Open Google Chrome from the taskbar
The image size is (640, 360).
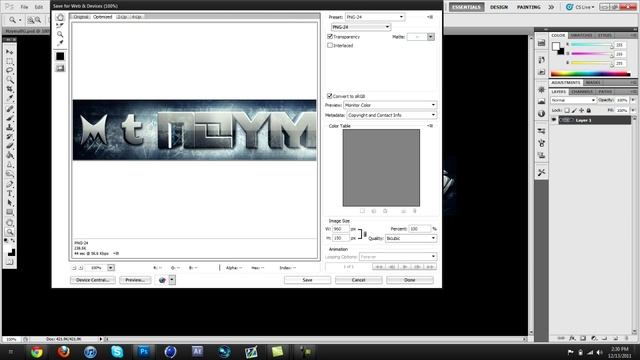coord(37,351)
